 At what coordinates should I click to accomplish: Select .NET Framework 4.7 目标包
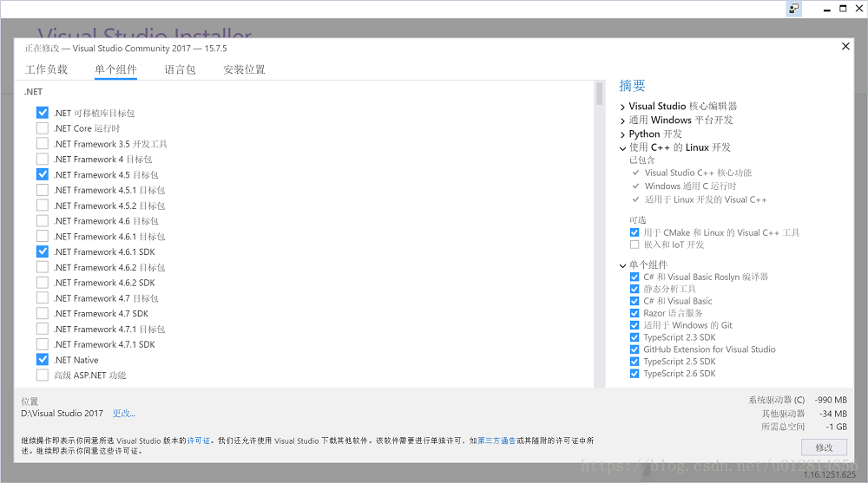click(42, 298)
